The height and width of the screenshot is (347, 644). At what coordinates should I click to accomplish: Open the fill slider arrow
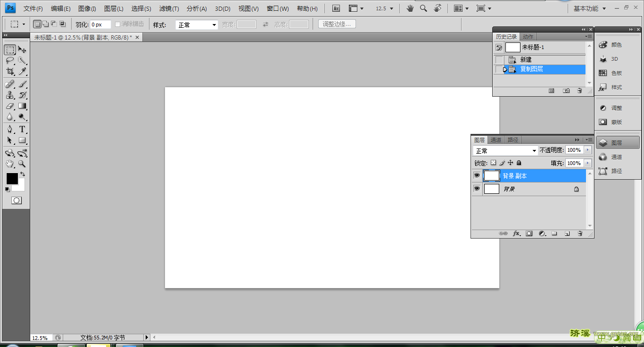pyautogui.click(x=587, y=163)
